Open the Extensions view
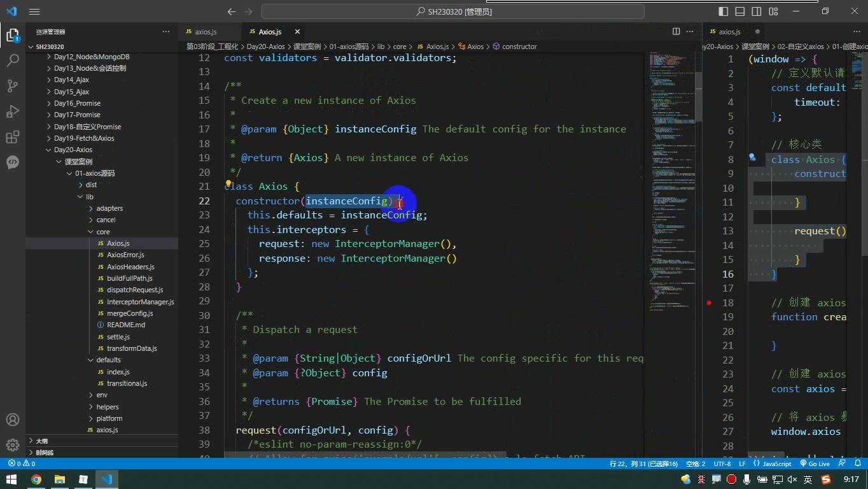868x489 pixels. 12,137
